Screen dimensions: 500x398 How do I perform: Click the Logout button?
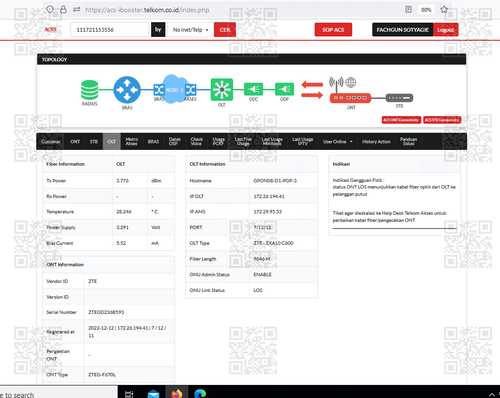(x=446, y=30)
